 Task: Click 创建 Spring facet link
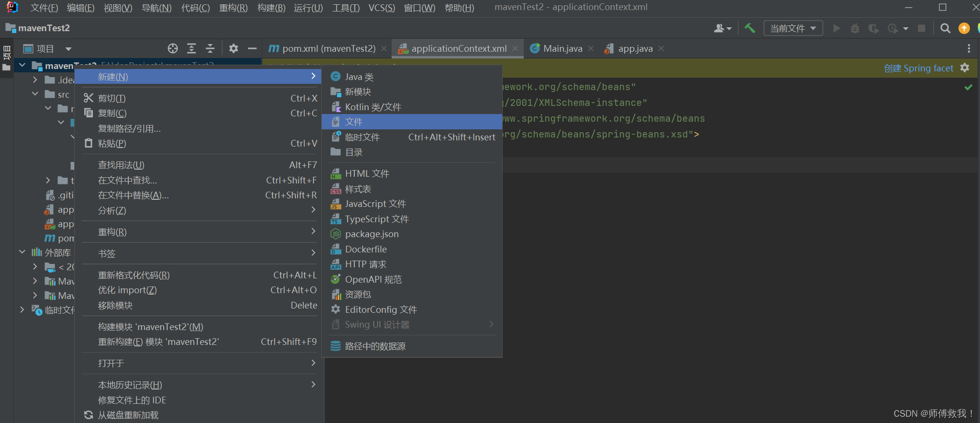coord(918,68)
